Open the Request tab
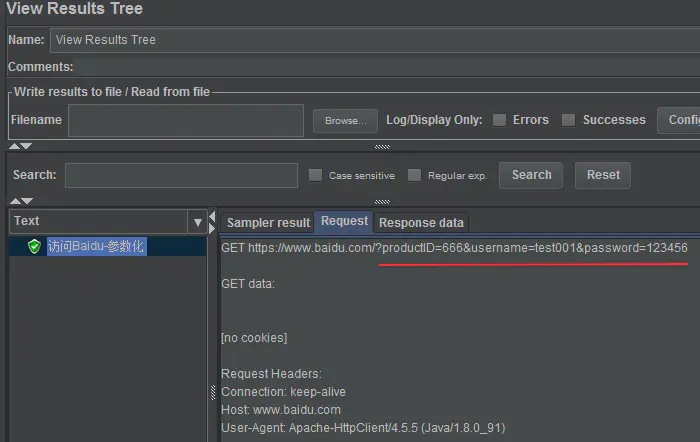 344,221
